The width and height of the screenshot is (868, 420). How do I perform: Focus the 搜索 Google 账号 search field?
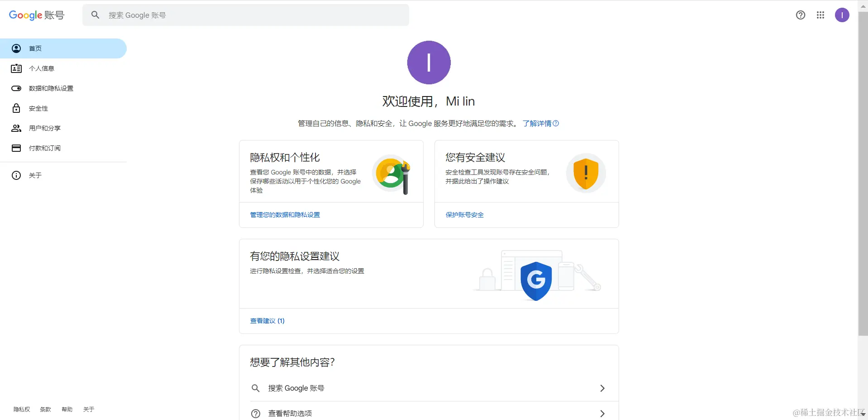tap(246, 15)
